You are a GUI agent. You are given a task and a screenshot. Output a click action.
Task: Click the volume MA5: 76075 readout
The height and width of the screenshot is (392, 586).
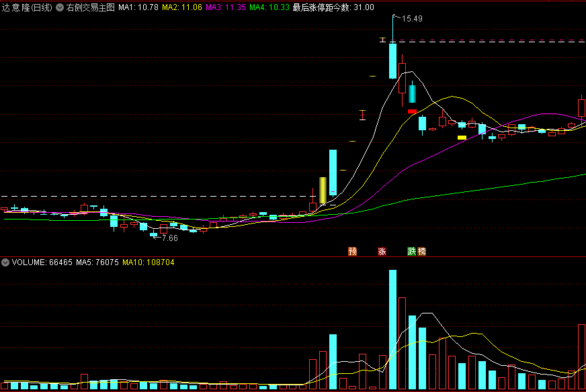point(97,262)
